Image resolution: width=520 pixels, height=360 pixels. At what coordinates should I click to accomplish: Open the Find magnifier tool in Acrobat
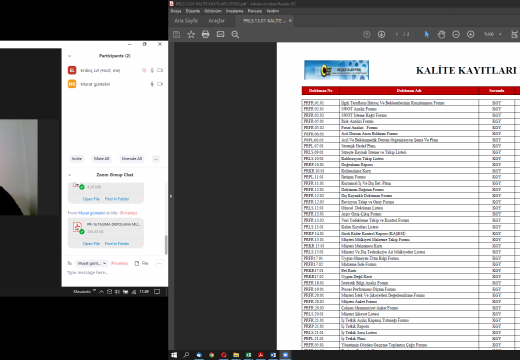(235, 34)
